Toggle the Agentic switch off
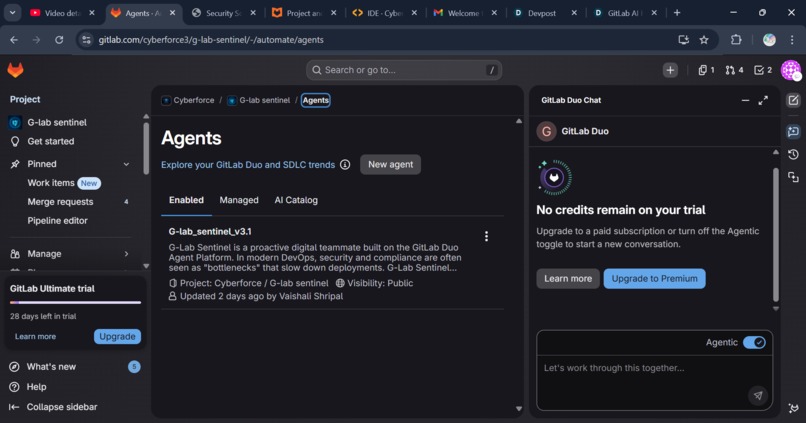 click(x=754, y=342)
